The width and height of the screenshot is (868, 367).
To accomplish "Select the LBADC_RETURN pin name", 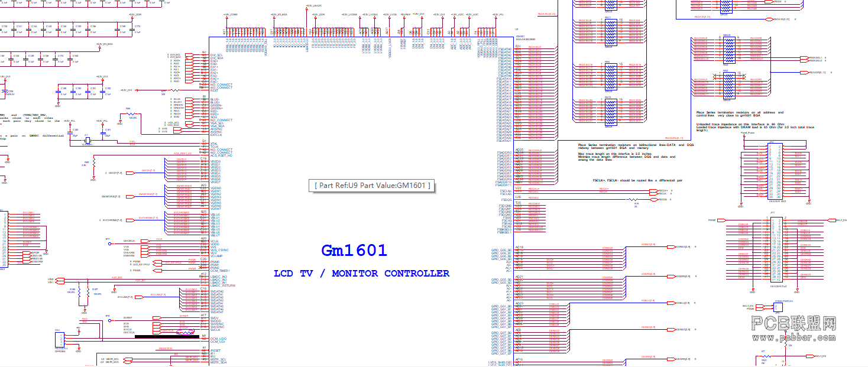I will tap(222, 285).
